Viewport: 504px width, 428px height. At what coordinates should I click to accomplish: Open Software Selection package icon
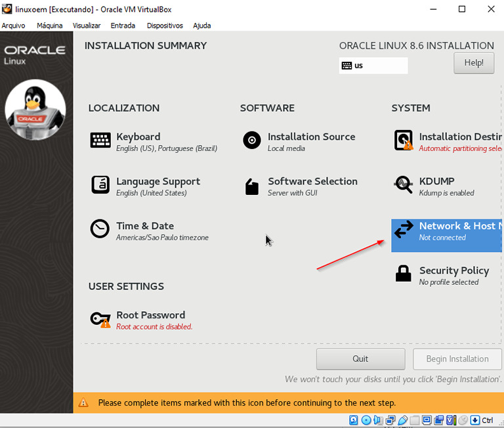tap(252, 186)
